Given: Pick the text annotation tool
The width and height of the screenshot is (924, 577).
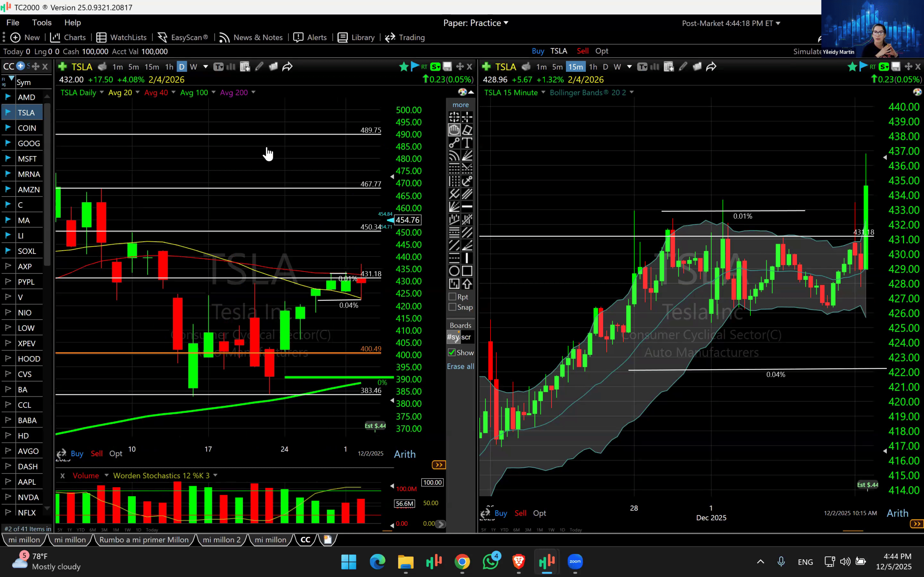Looking at the screenshot, I should (467, 143).
